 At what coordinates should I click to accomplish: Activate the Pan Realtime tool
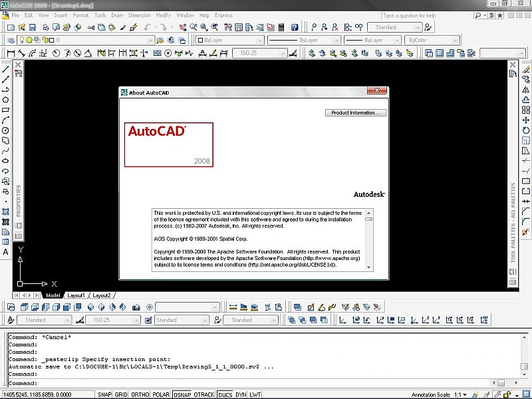[183, 26]
